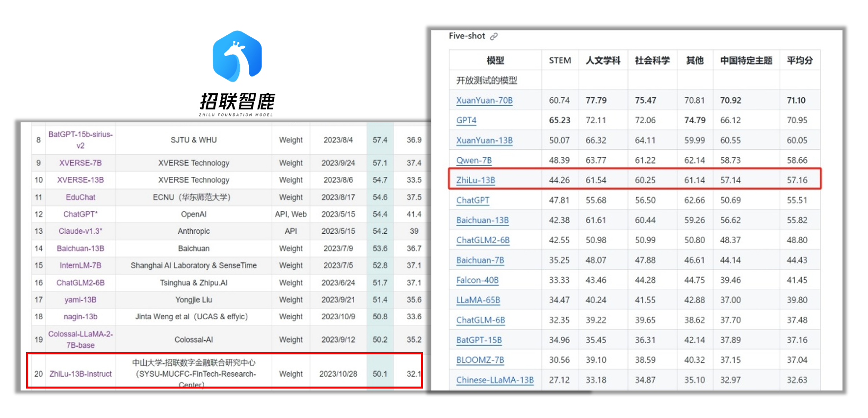This screenshot has height=418, width=868.
Task: Open the InternLM-7B leaderboard entry
Action: (80, 265)
